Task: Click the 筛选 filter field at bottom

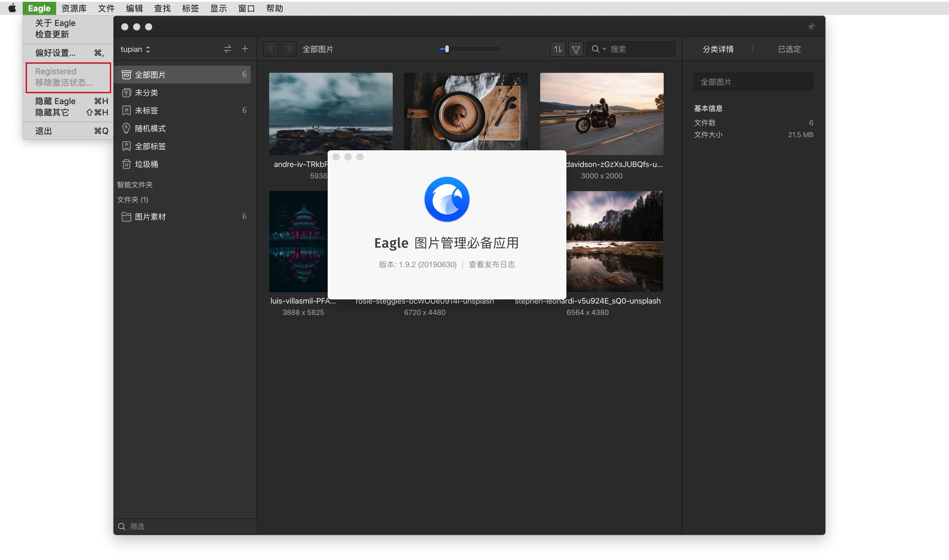Action: 137,526
